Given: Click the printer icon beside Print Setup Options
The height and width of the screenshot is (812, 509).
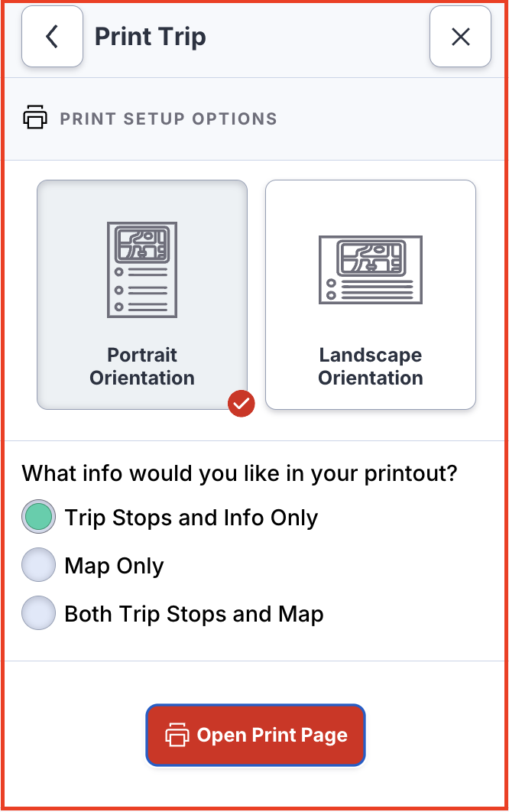Looking at the screenshot, I should 35,119.
